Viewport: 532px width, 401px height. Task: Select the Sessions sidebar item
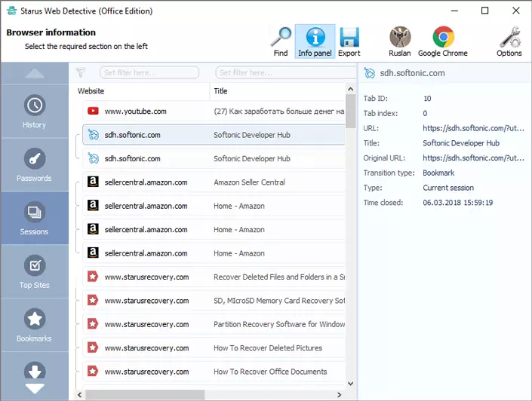(x=35, y=218)
